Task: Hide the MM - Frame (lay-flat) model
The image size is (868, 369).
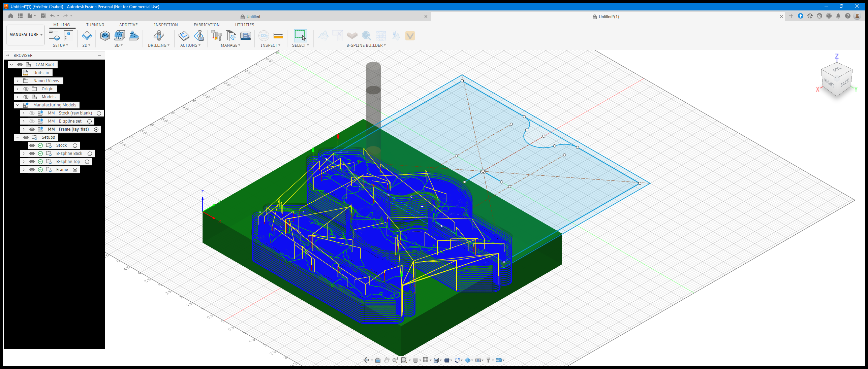Action: click(32, 129)
